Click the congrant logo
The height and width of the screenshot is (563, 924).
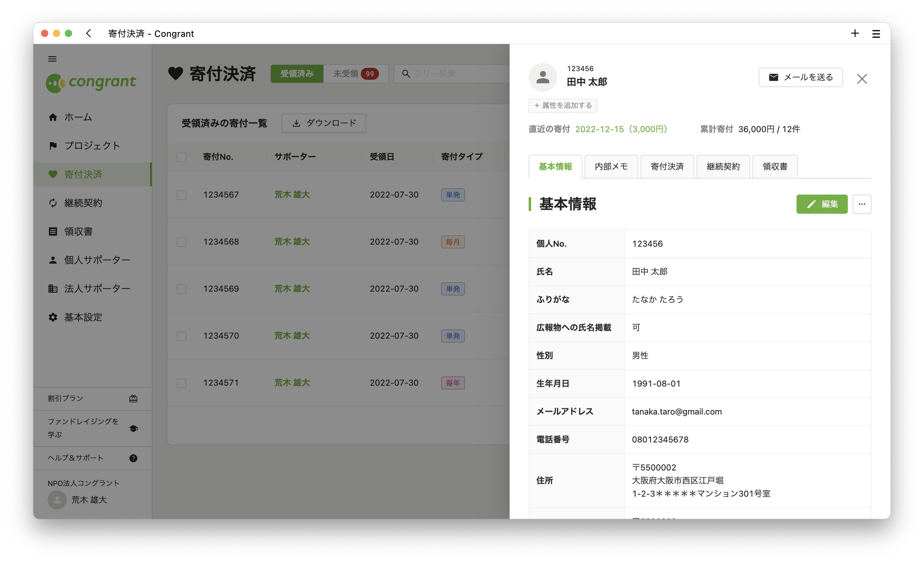pyautogui.click(x=91, y=82)
